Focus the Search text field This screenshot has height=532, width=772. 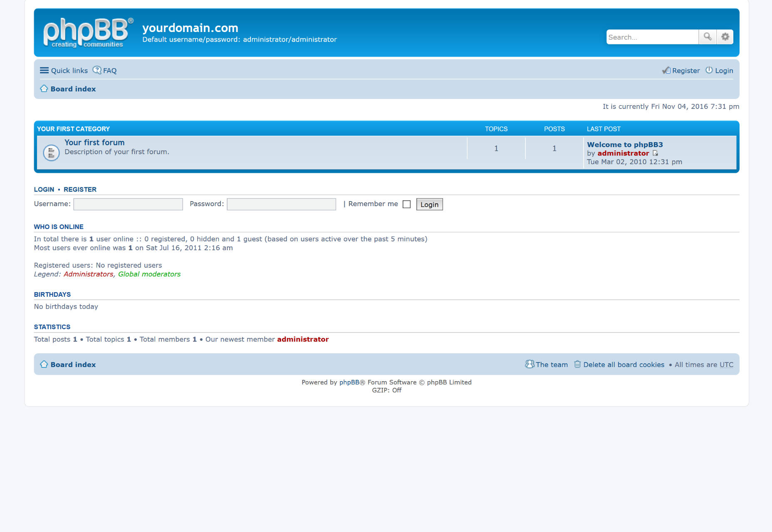pos(652,37)
